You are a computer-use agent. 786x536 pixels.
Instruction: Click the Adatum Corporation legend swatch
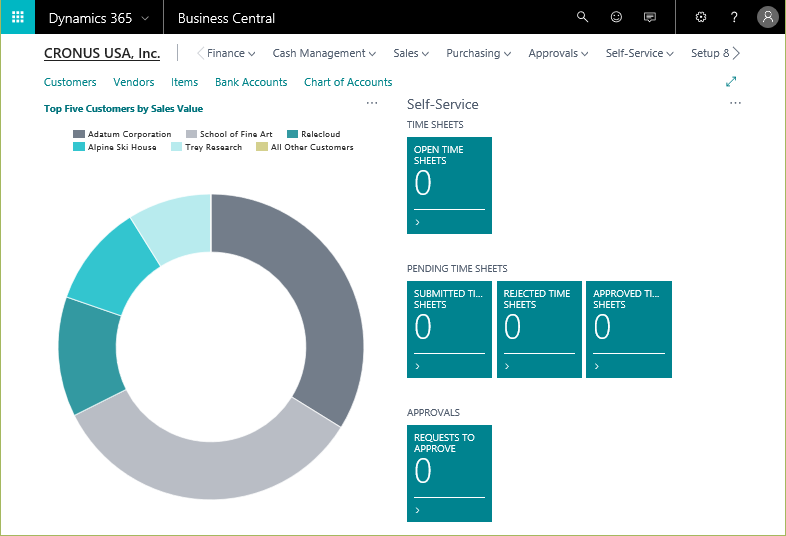[x=79, y=134]
